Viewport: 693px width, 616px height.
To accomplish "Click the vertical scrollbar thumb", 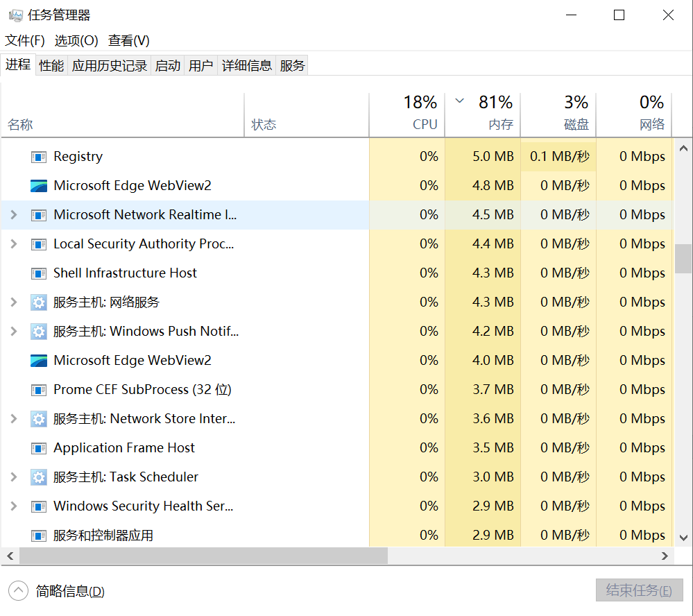I will [x=683, y=259].
